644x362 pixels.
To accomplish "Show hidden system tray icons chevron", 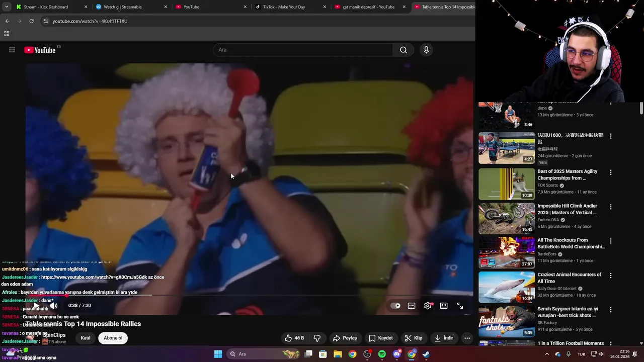I will point(547,354).
